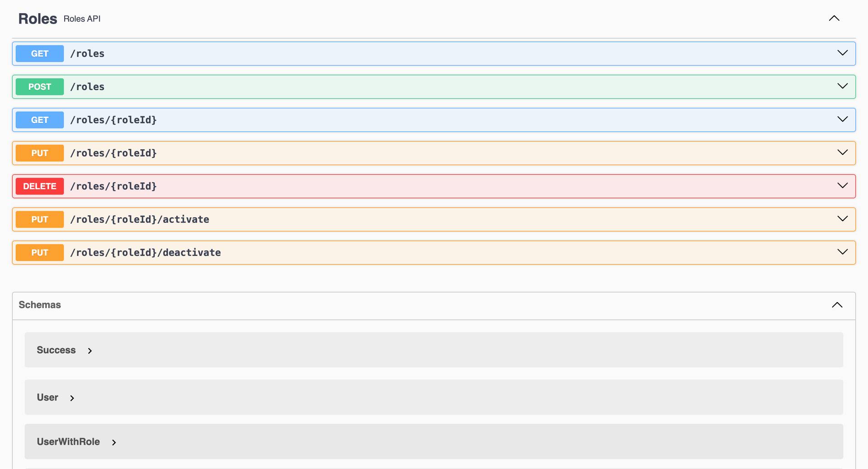The width and height of the screenshot is (868, 469).
Task: Open the UserWithRole schema label
Action: [x=68, y=441]
